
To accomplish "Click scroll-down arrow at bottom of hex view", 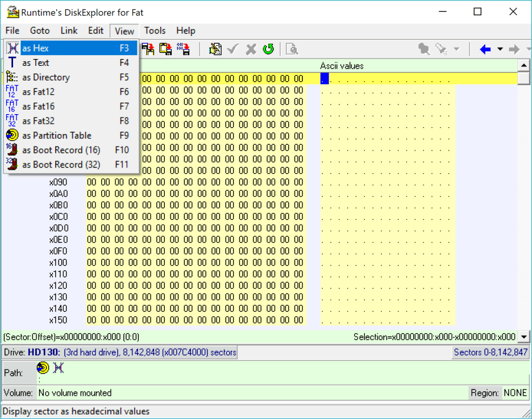I will point(525,337).
